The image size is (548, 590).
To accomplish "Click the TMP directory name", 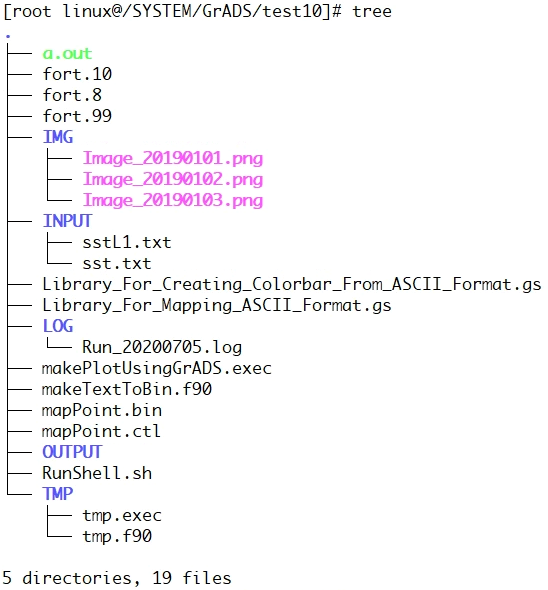I will [58, 494].
